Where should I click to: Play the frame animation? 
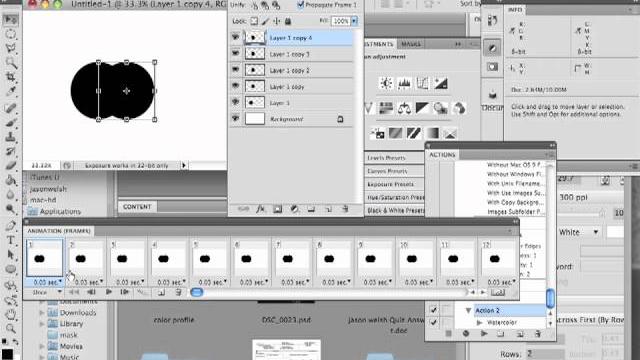pos(109,292)
